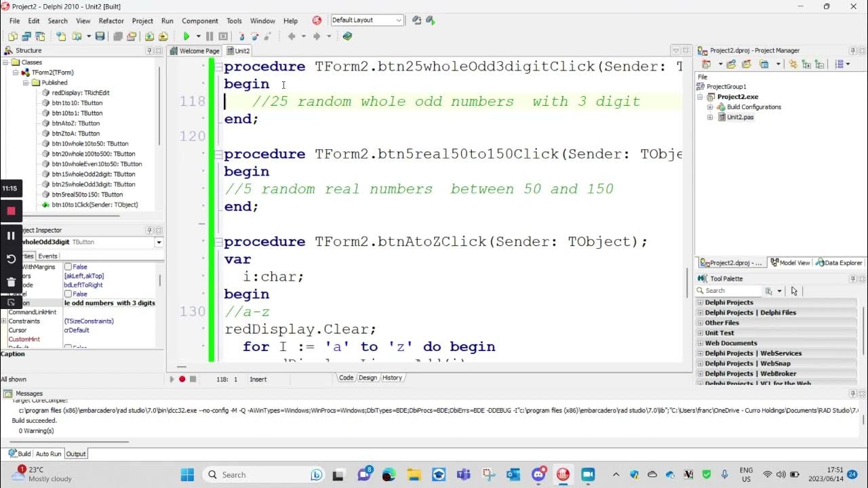Click the View Form toolbar icon
This screenshot has width=868, height=488.
(x=27, y=37)
